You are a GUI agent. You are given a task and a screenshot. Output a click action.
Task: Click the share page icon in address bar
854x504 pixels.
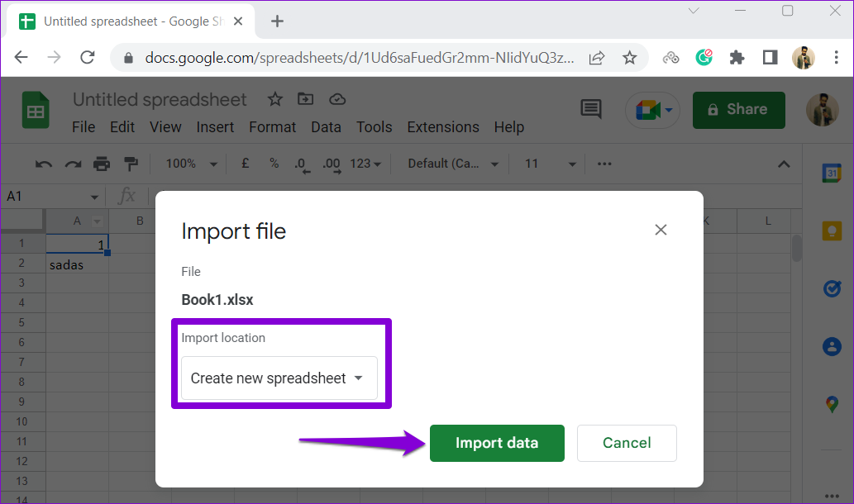pos(597,58)
